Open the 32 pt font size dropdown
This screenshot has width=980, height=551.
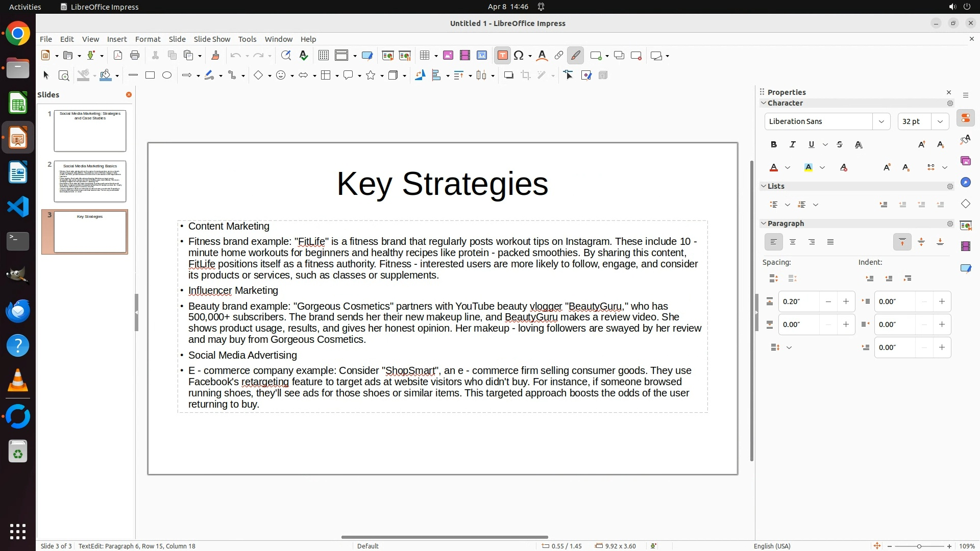[940, 121]
